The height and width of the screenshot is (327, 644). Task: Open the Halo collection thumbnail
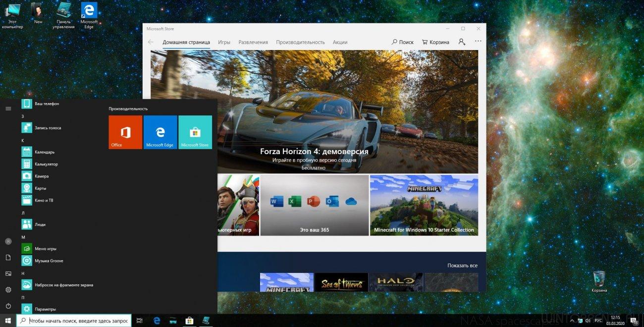click(396, 282)
